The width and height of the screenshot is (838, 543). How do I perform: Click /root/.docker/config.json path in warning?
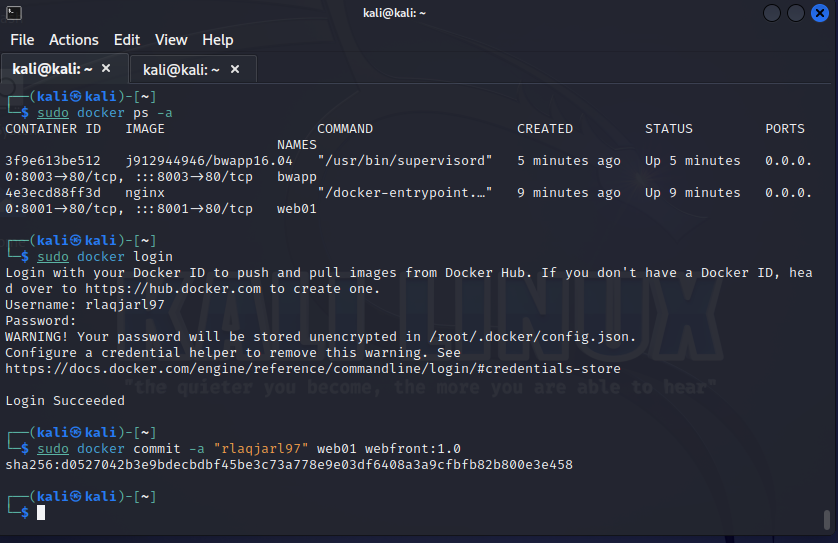[x=529, y=337]
